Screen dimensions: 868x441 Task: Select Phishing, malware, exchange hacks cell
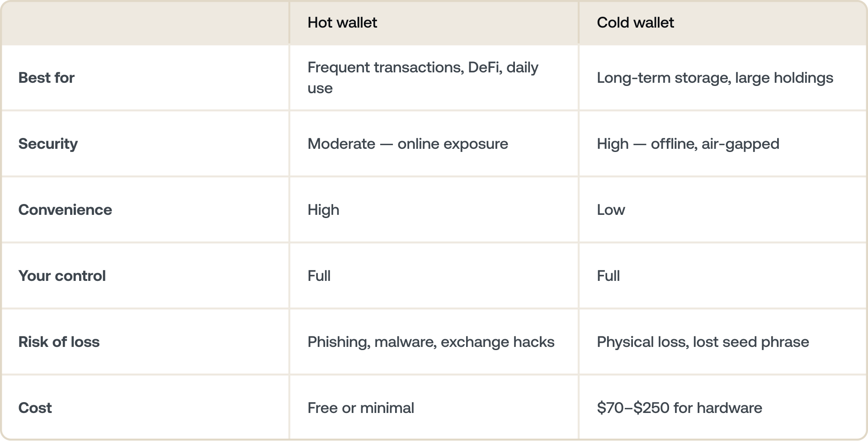(x=431, y=342)
